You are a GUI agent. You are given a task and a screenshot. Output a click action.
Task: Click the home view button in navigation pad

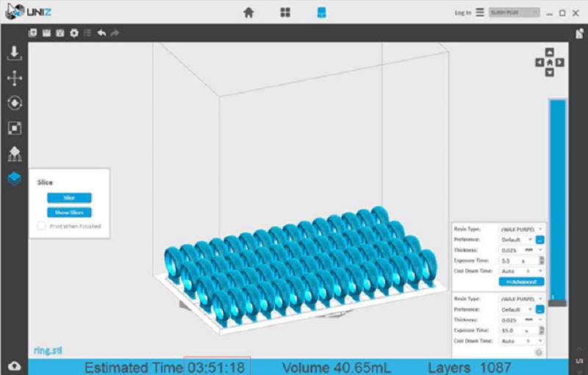point(550,63)
